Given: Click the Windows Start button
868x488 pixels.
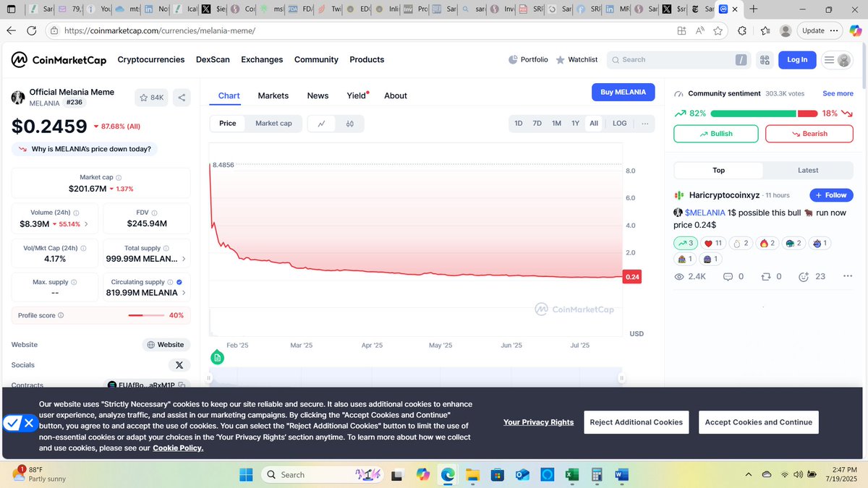Looking at the screenshot, I should (x=246, y=475).
